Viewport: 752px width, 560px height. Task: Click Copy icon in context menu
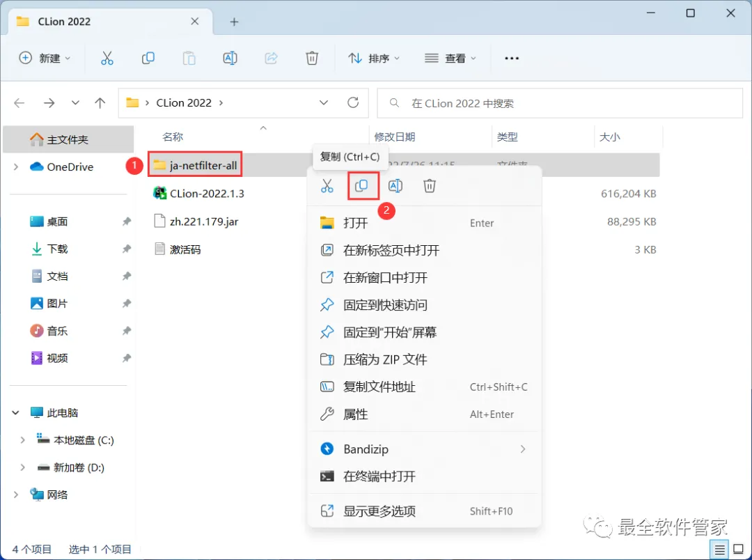(x=361, y=186)
